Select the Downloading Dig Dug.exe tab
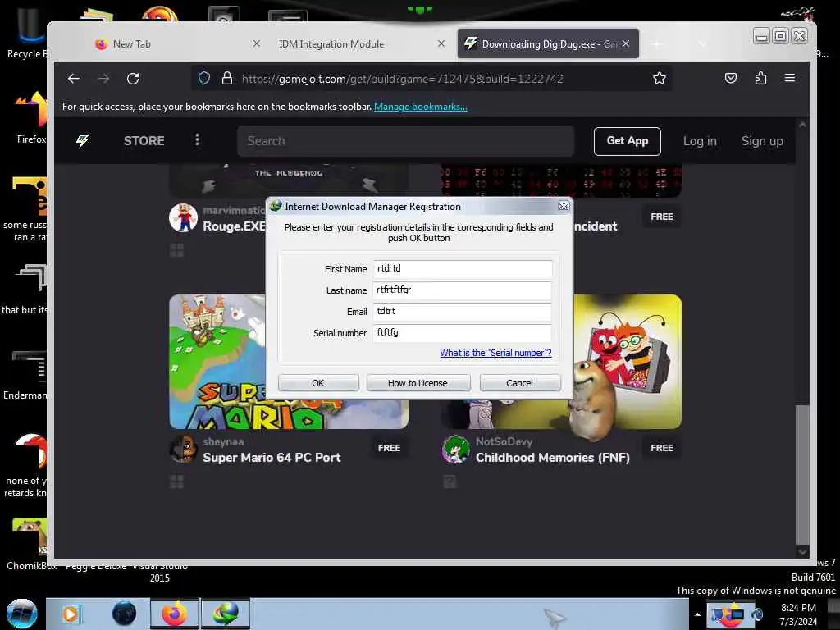 pyautogui.click(x=548, y=44)
